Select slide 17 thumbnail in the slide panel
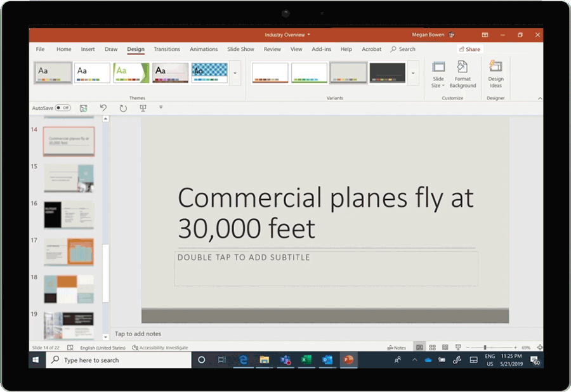 [68, 252]
